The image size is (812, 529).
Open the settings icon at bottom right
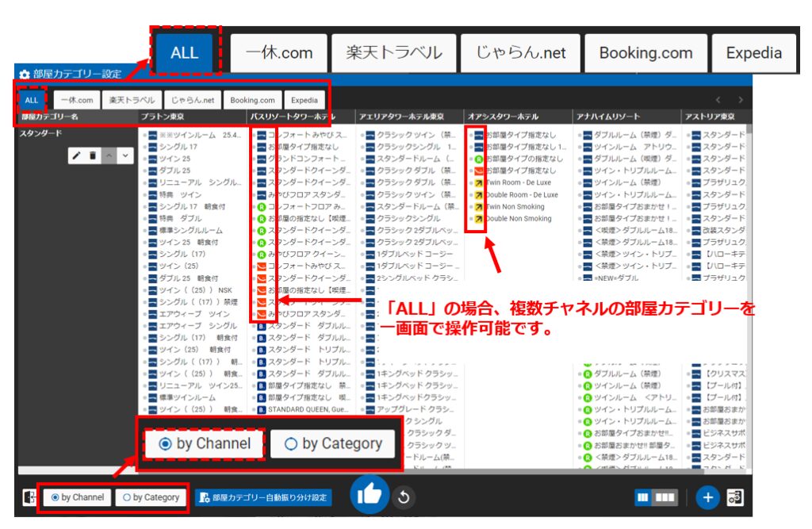(735, 497)
